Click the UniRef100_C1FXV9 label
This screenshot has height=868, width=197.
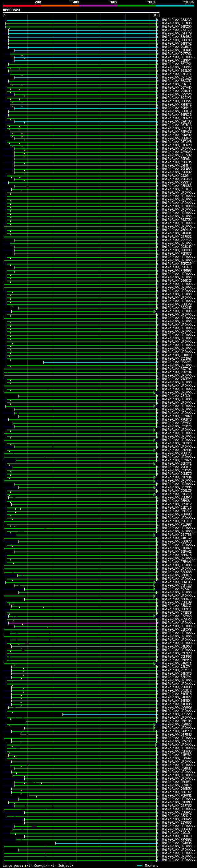(177, 630)
